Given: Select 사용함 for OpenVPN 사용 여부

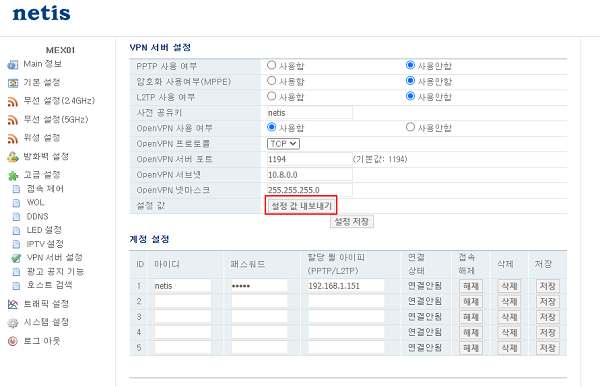Looking at the screenshot, I should [x=271, y=127].
